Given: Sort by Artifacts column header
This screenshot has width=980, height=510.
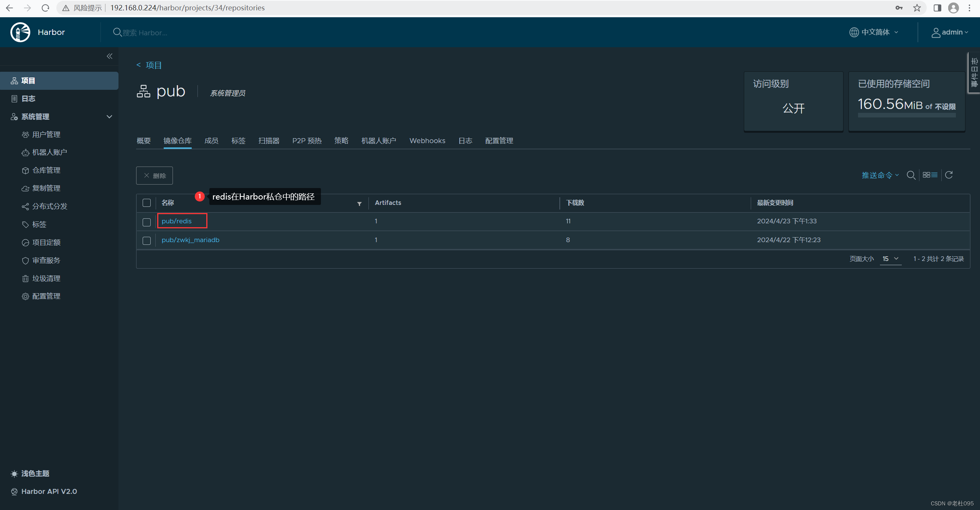Looking at the screenshot, I should coord(388,203).
